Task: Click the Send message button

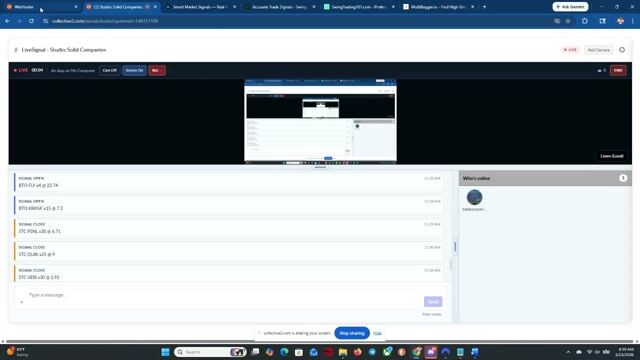Action: [433, 302]
